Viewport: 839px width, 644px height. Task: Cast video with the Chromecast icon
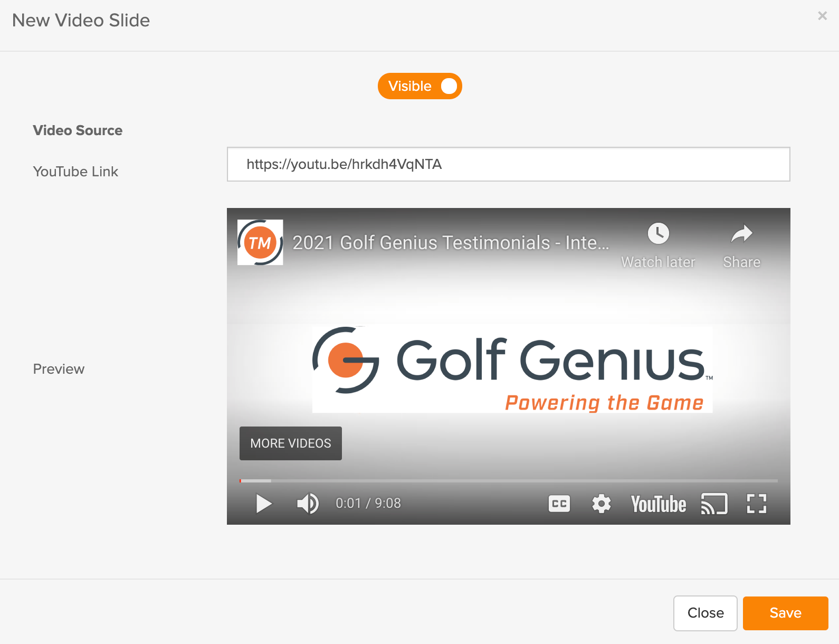click(714, 504)
